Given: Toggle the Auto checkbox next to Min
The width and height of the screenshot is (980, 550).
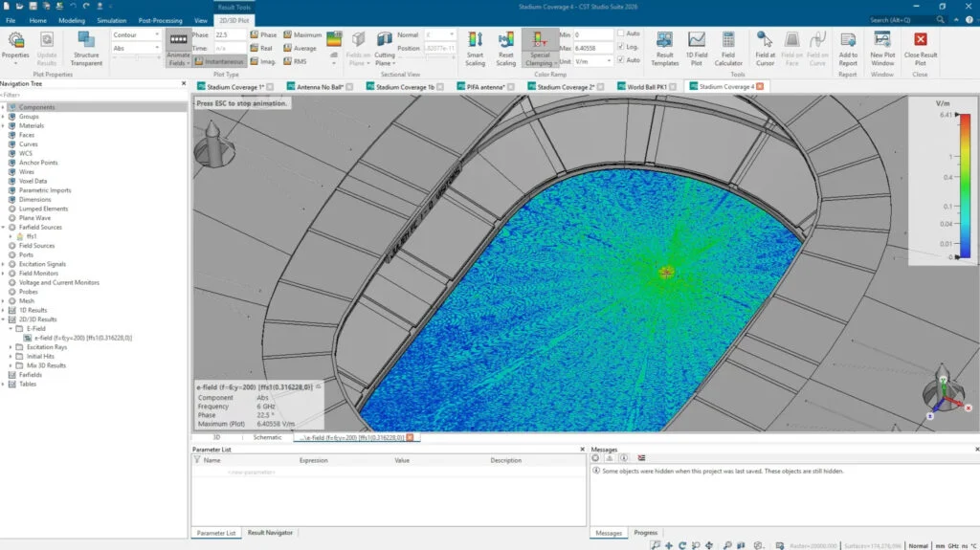Looking at the screenshot, I should [620, 33].
